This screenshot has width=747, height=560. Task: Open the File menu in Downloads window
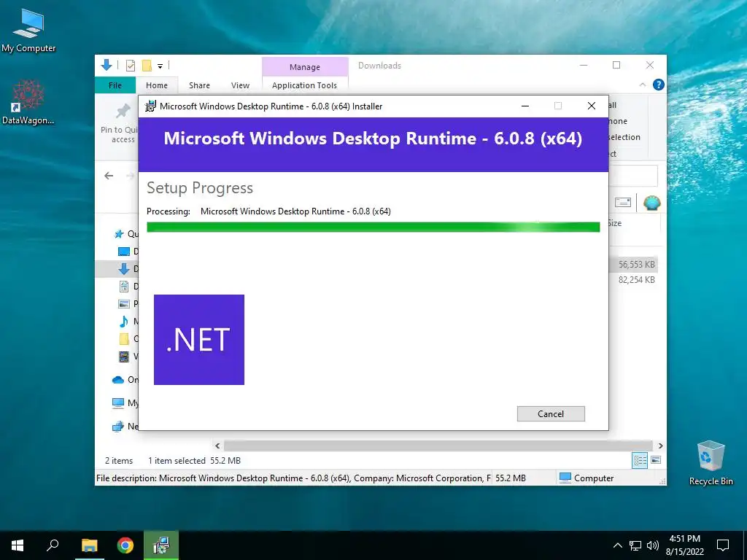(x=115, y=85)
